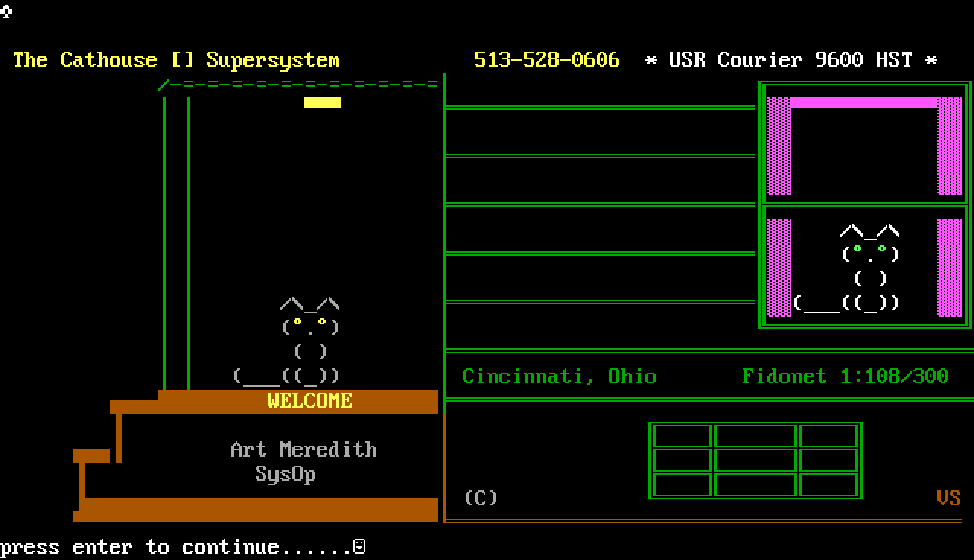Click the cat sitting on the porch
Image resolution: width=974 pixels, height=560 pixels.
pyautogui.click(x=308, y=340)
